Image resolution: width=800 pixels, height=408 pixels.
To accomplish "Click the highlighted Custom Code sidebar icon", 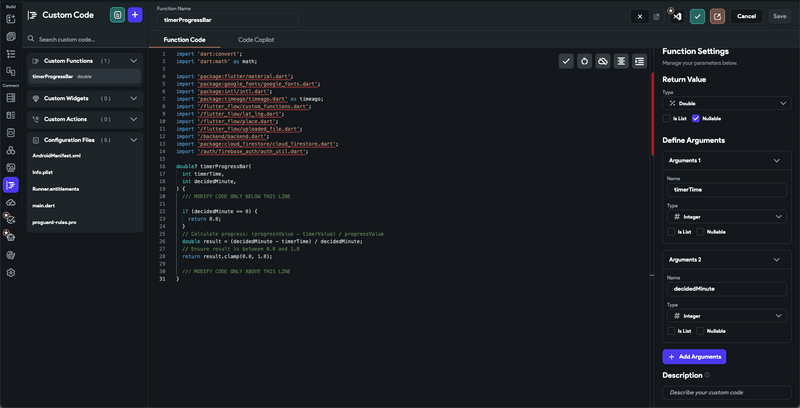I will pyautogui.click(x=11, y=185).
